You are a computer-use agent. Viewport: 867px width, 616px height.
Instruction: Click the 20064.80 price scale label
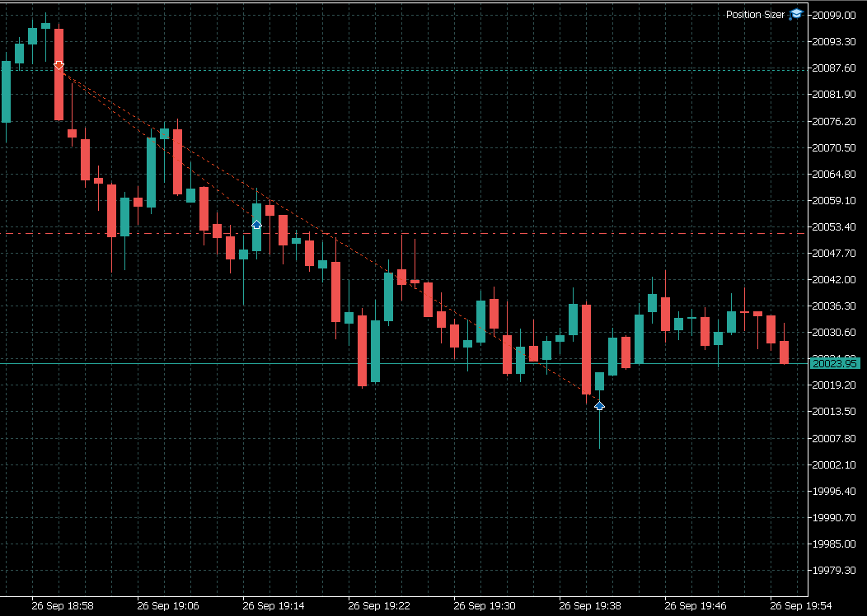(x=833, y=174)
